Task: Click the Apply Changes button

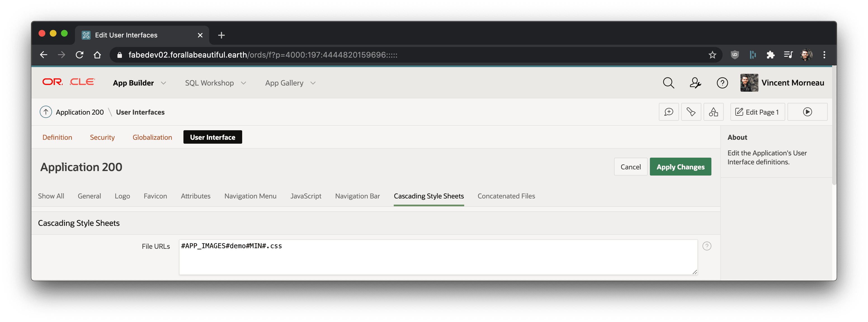Action: point(680,167)
